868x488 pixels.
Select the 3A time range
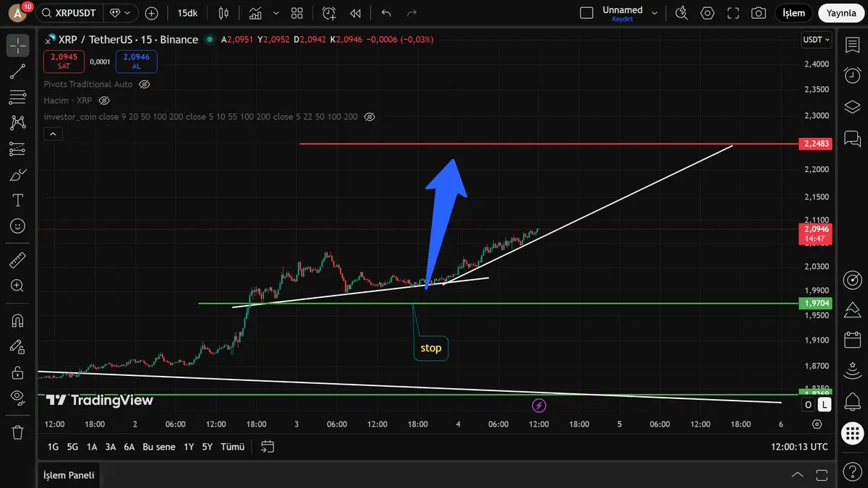[x=111, y=447]
